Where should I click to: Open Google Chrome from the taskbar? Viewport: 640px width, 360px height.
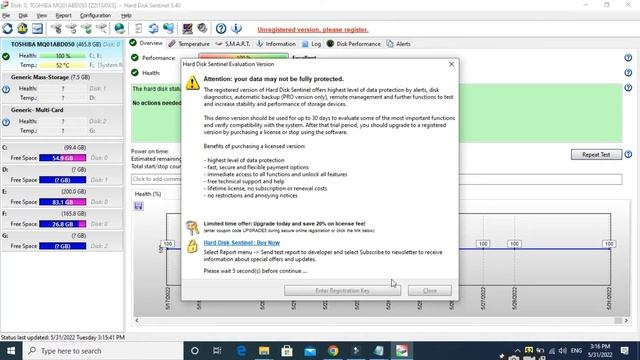tap(333, 351)
